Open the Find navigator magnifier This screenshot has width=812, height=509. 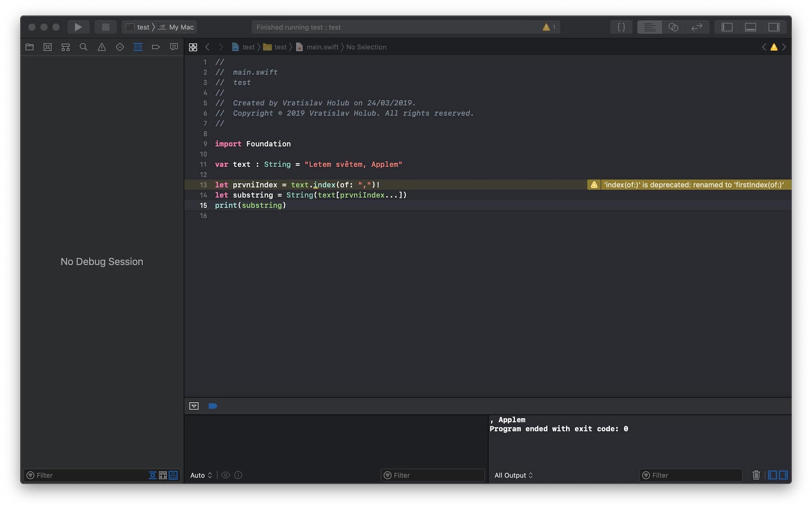pyautogui.click(x=83, y=47)
